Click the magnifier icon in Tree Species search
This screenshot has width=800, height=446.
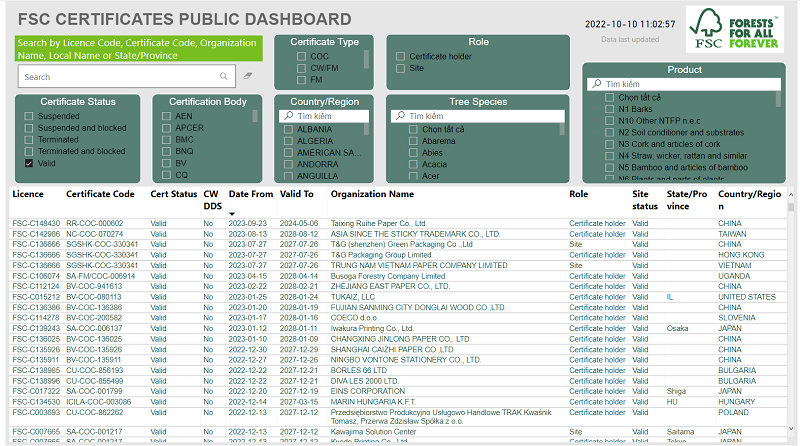[x=399, y=117]
